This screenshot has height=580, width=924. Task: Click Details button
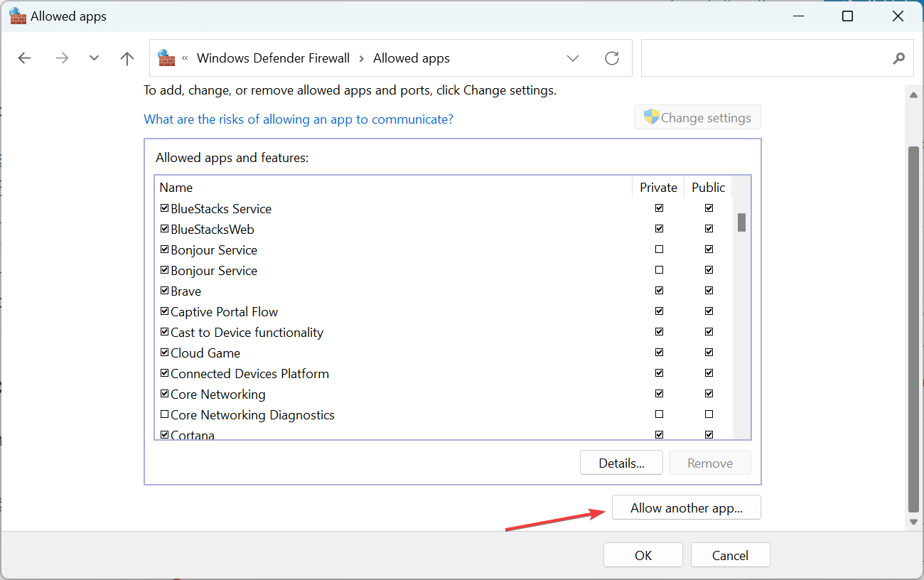[621, 463]
